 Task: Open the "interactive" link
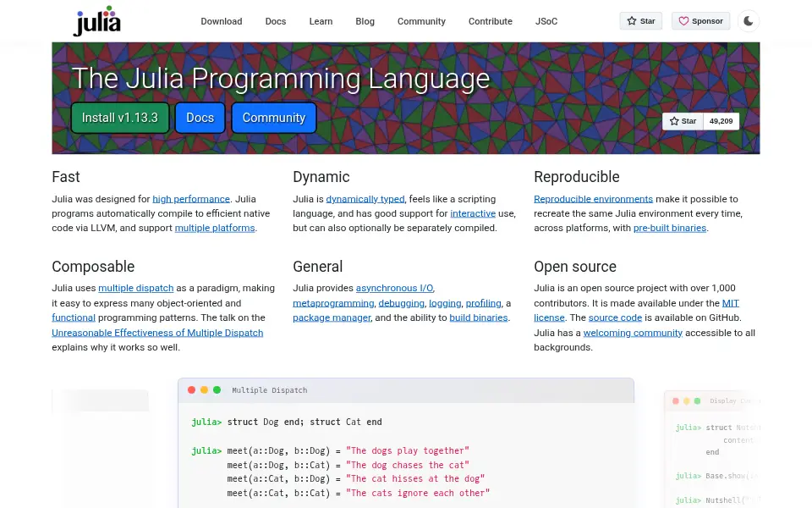tap(473, 213)
